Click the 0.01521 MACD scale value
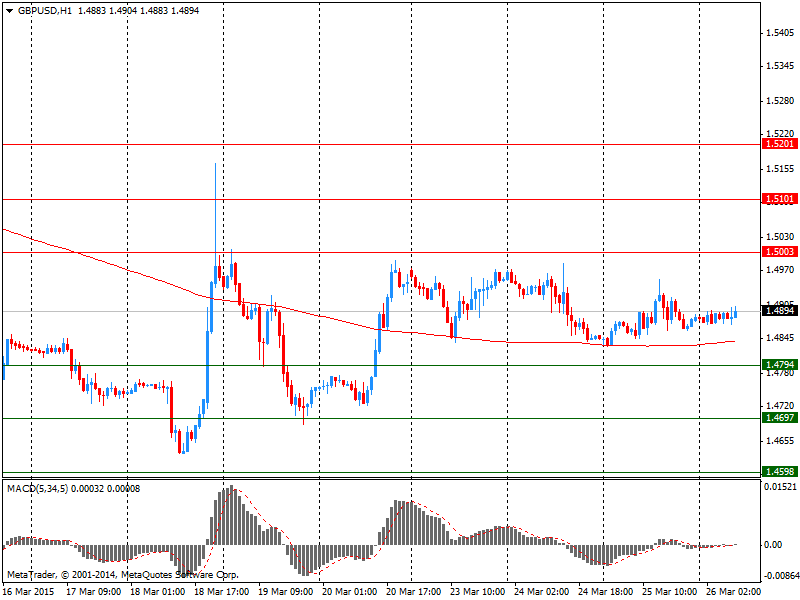Image resolution: width=800 pixels, height=600 pixels. 780,487
